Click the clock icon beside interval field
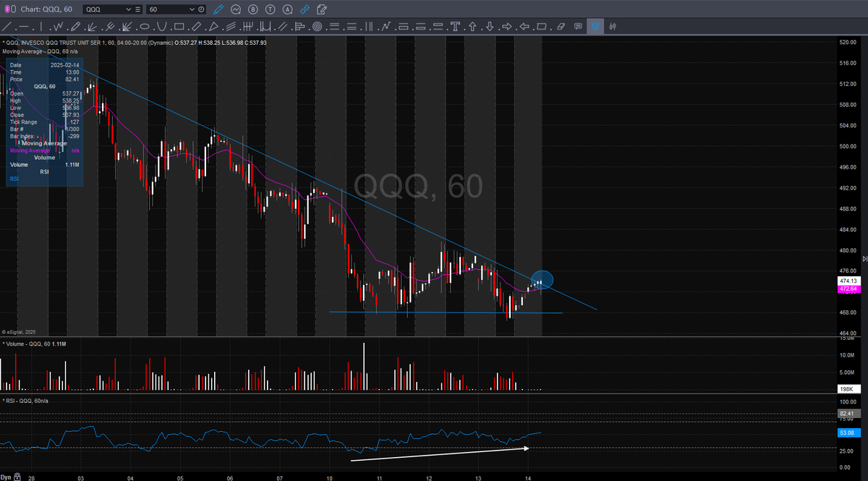Image resolution: width=868 pixels, height=481 pixels. point(201,9)
